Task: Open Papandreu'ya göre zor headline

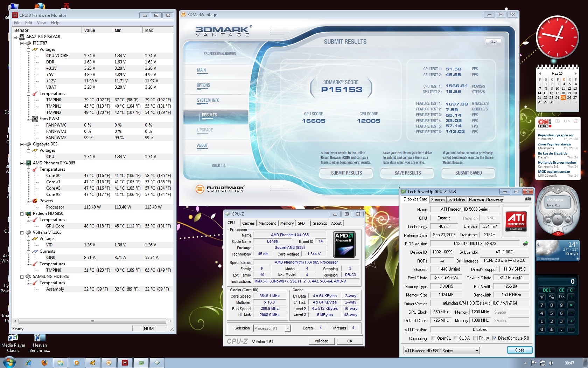Action: [556, 135]
